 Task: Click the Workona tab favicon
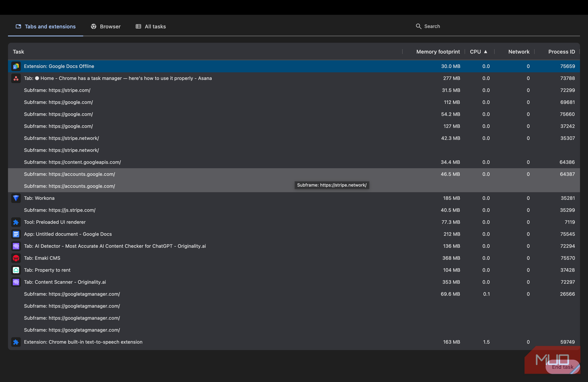click(x=16, y=198)
